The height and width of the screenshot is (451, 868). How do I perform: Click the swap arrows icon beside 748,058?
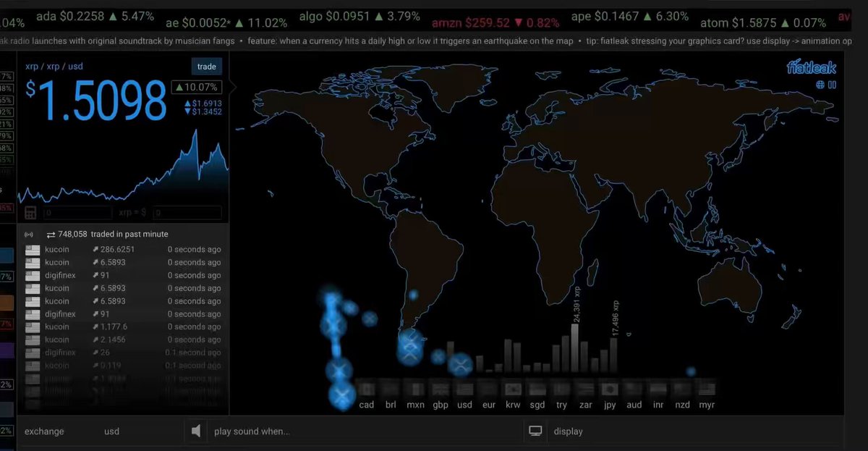[51, 235]
